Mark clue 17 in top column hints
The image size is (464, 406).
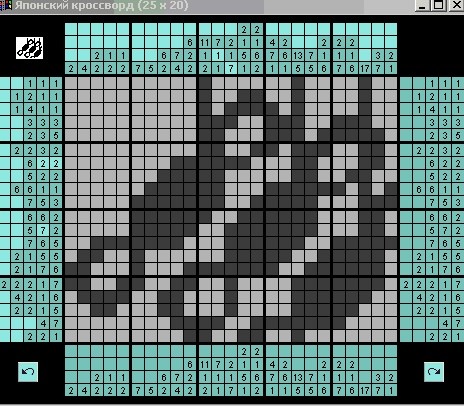pos(365,69)
